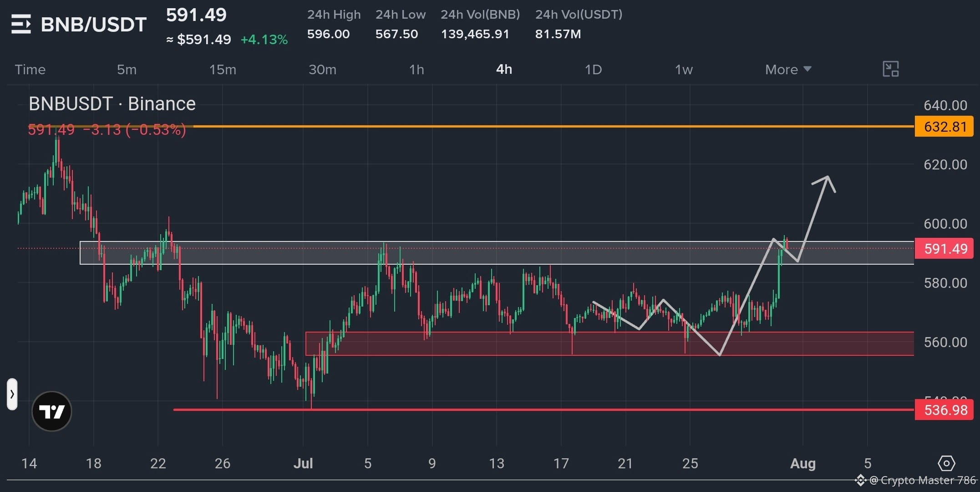Click the 24h Vol(USDT) label

point(579,15)
